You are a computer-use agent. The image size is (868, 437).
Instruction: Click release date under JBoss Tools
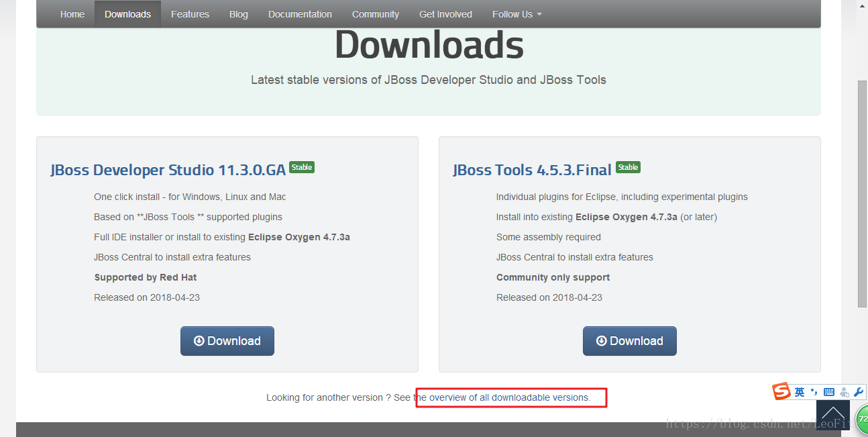click(549, 297)
